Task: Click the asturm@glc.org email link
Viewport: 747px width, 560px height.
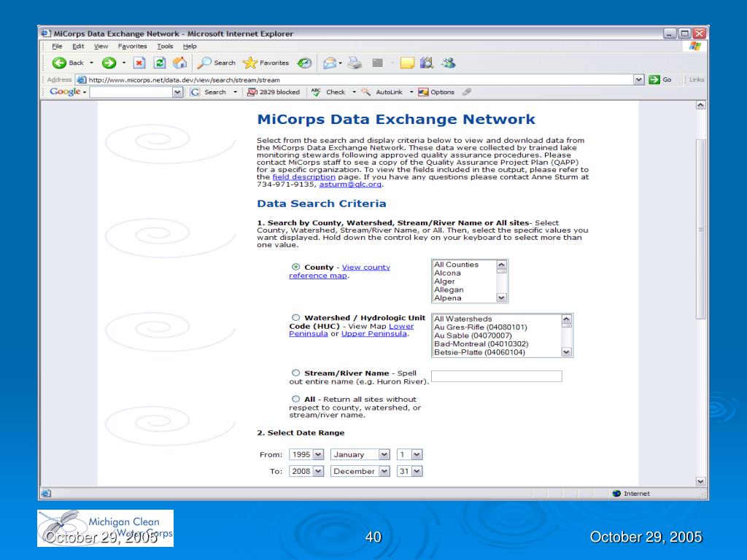Action: click(350, 184)
